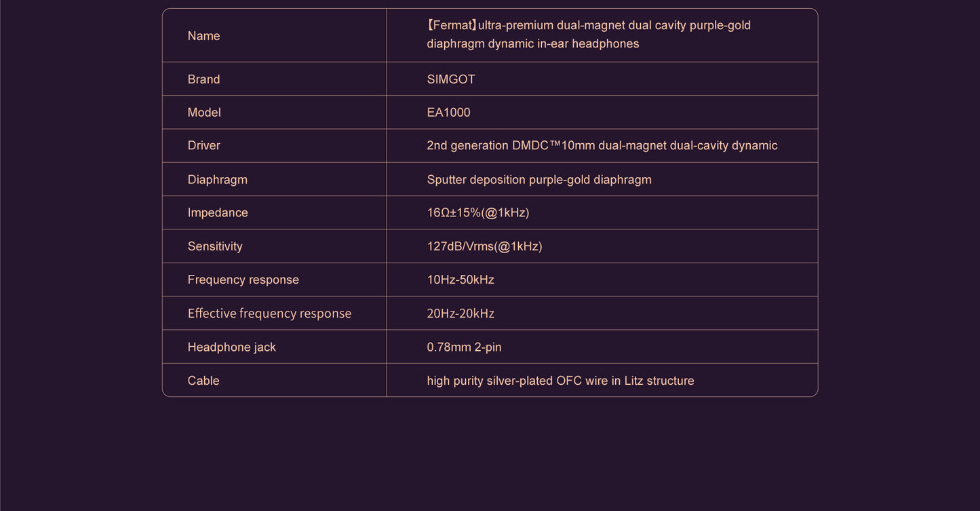
Task: Click the 2nd generation DMDC driver text
Action: point(602,146)
